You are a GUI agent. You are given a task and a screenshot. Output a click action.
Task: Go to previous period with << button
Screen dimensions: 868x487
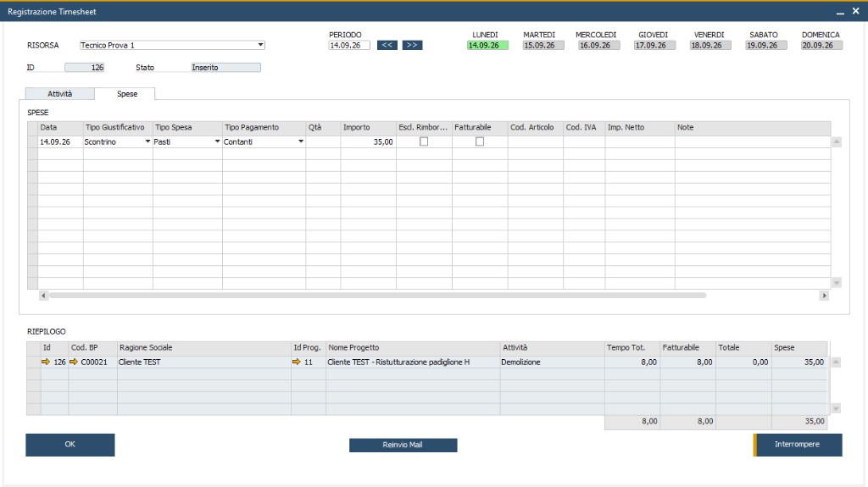coord(387,46)
